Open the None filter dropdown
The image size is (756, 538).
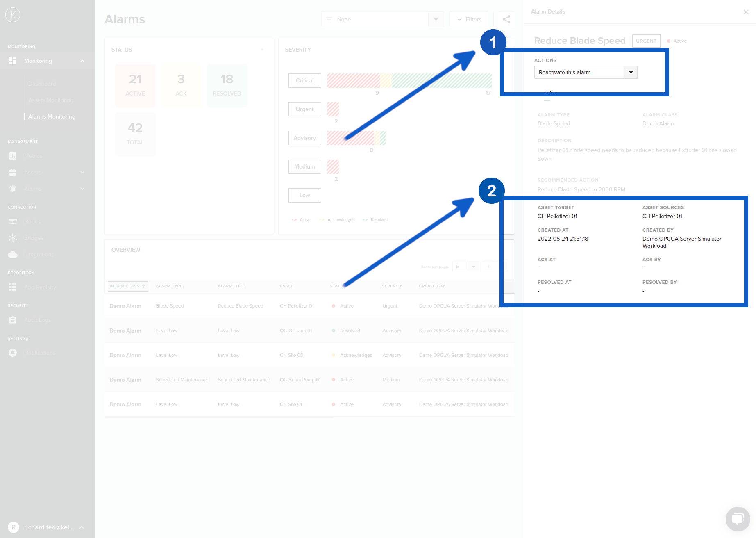(x=436, y=19)
